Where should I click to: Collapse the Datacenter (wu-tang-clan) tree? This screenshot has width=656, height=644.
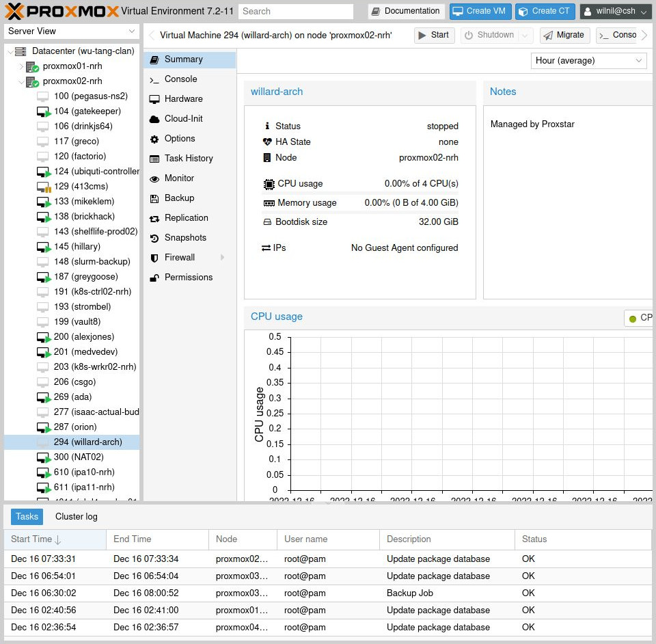tap(10, 51)
